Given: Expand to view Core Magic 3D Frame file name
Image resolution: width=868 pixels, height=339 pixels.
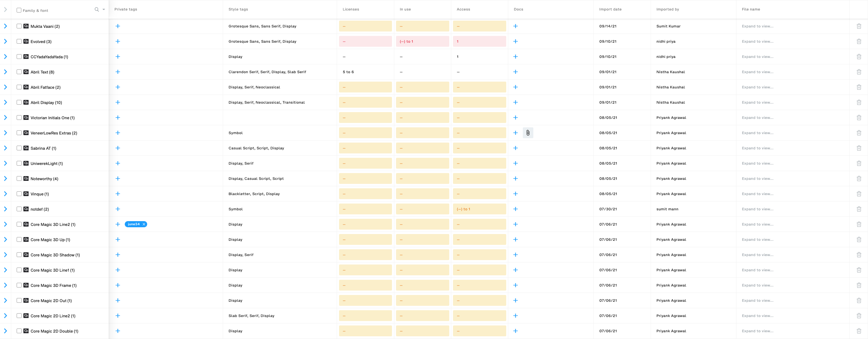Looking at the screenshot, I should point(757,285).
